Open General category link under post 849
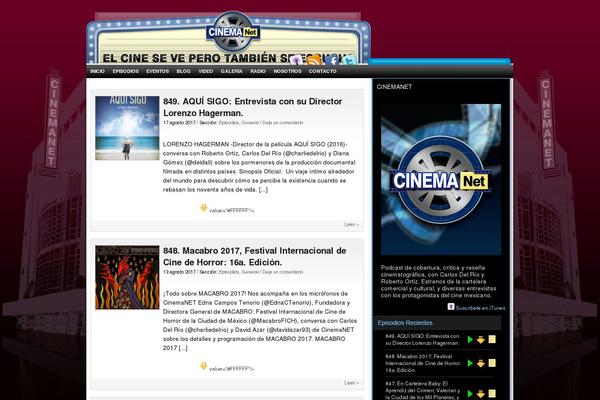600x400 pixels. point(250,123)
